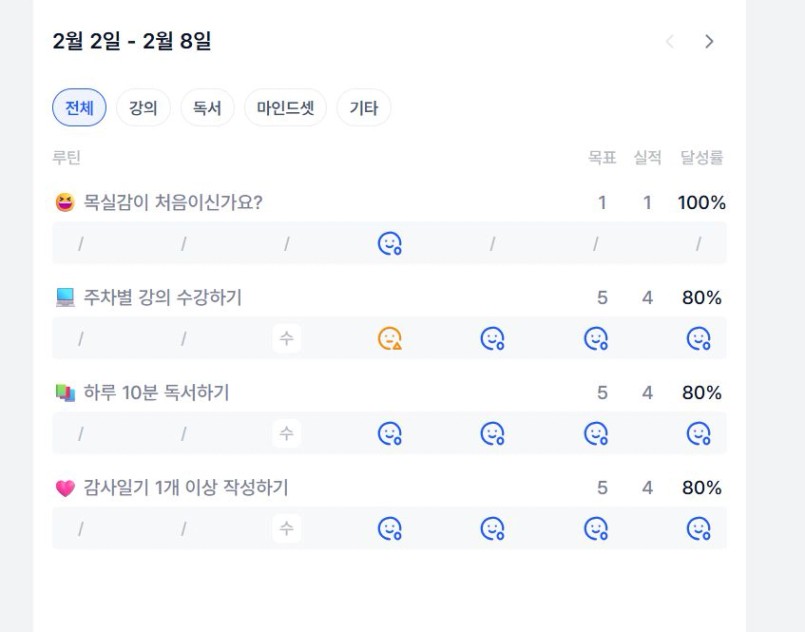Click the 2월 2일 - 2월 8일 date heading
The height and width of the screenshot is (632, 805).
pos(132,41)
